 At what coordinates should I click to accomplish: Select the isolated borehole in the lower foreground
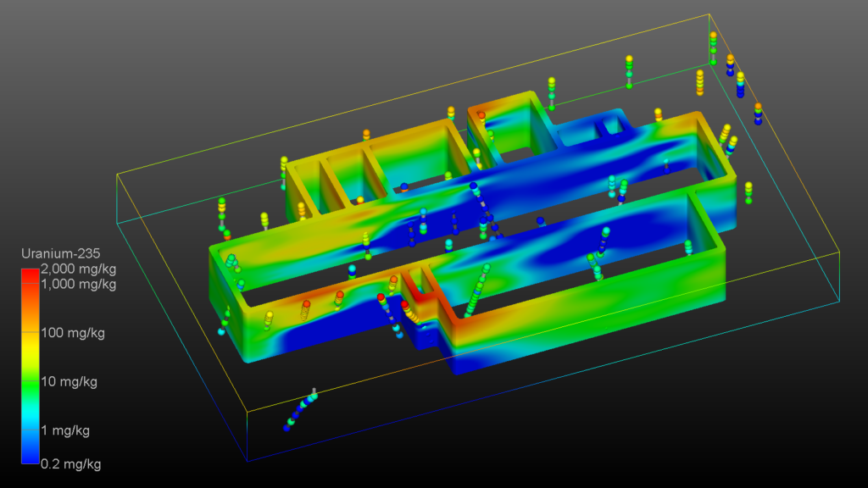305,407
